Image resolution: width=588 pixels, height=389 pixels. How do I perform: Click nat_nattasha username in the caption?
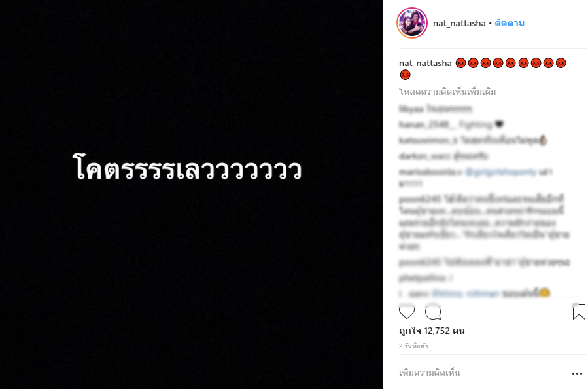[x=425, y=63]
